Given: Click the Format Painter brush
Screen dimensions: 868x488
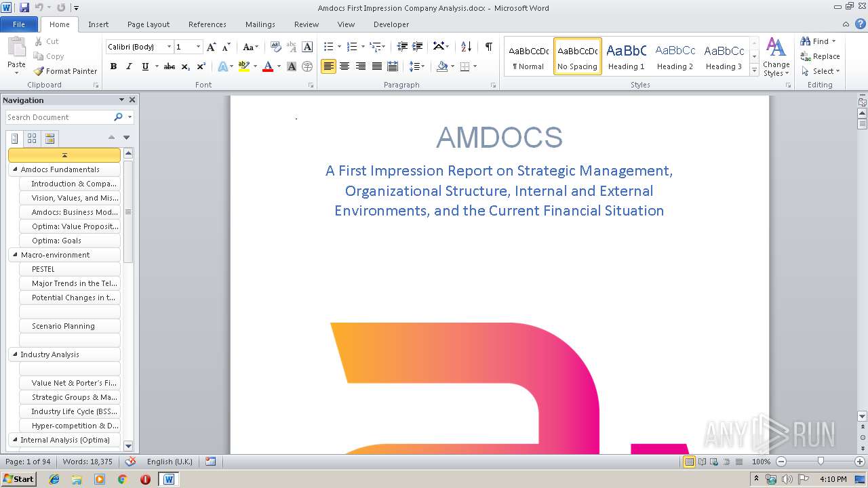Looking at the screenshot, I should click(x=39, y=71).
